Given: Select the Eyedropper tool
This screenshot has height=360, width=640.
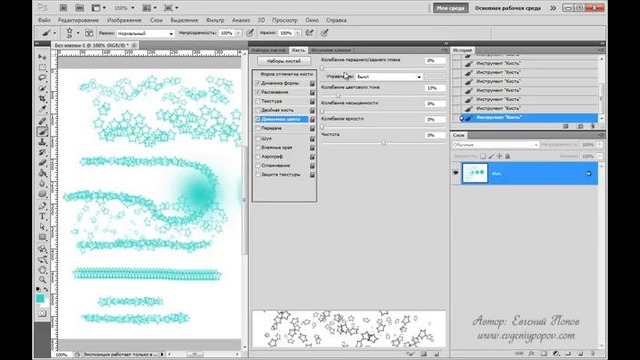Looking at the screenshot, I should [42, 109].
